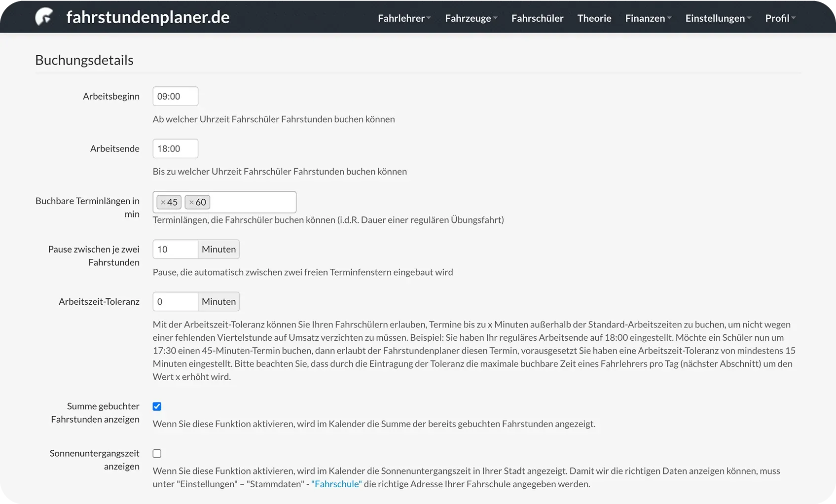Follow the "Fahrschule" link
The height and width of the screenshot is (504, 836).
[x=336, y=484]
